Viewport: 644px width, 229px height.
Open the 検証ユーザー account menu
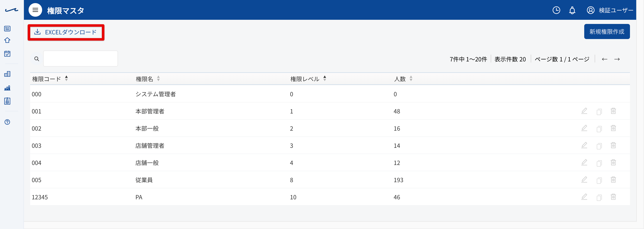[x=610, y=10]
